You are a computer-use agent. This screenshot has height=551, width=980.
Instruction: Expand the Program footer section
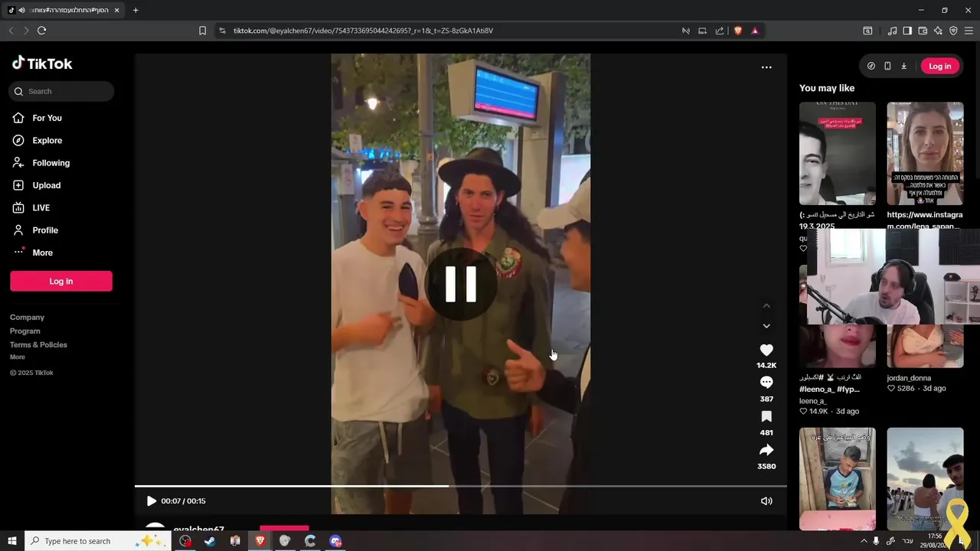tap(24, 331)
